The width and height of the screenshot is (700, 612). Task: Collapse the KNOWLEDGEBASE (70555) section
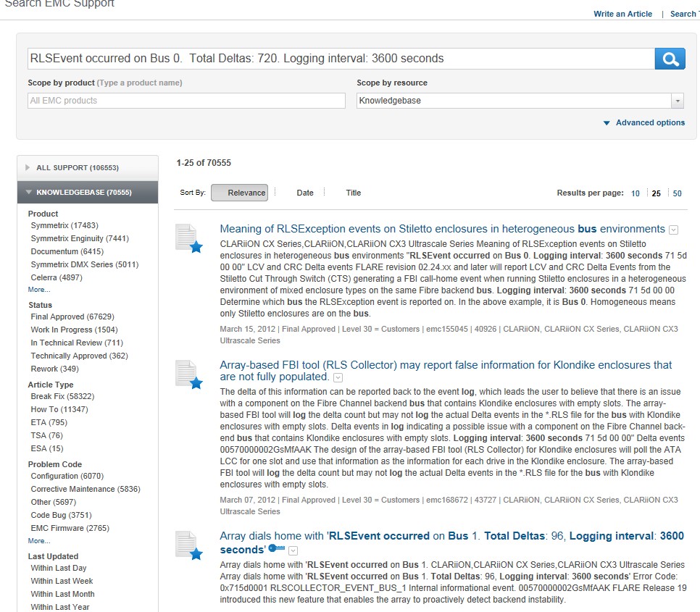[x=88, y=192]
